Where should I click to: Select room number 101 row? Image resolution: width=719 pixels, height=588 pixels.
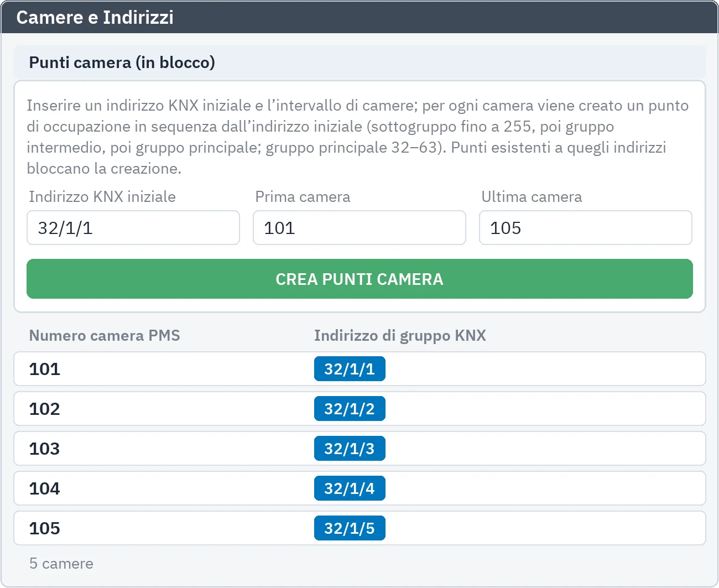359,369
